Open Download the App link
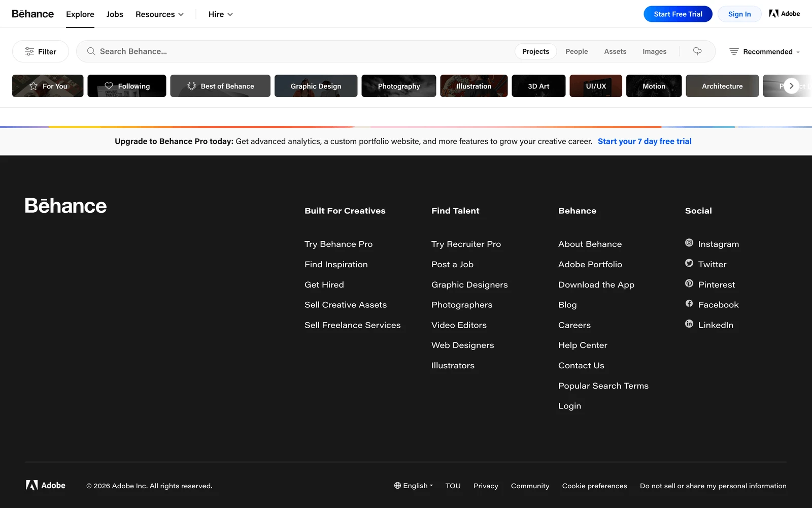 tap(596, 284)
